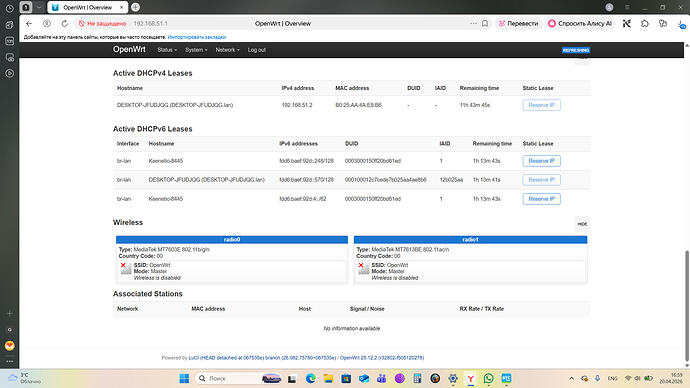Reserve IP for Keenetic-8445 lease ::248/128
Viewport: 690px width, 388px height.
pos(541,161)
